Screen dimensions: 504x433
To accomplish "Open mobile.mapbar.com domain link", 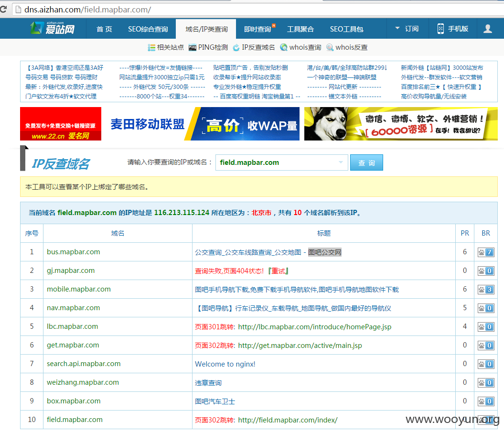I will pos(79,289).
